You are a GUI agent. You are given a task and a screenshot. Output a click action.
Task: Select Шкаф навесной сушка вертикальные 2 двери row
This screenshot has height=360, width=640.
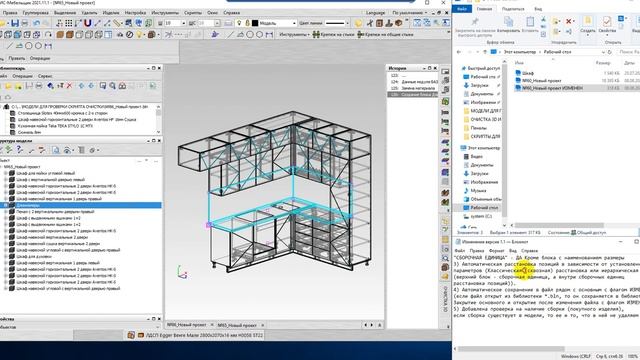(x=58, y=244)
